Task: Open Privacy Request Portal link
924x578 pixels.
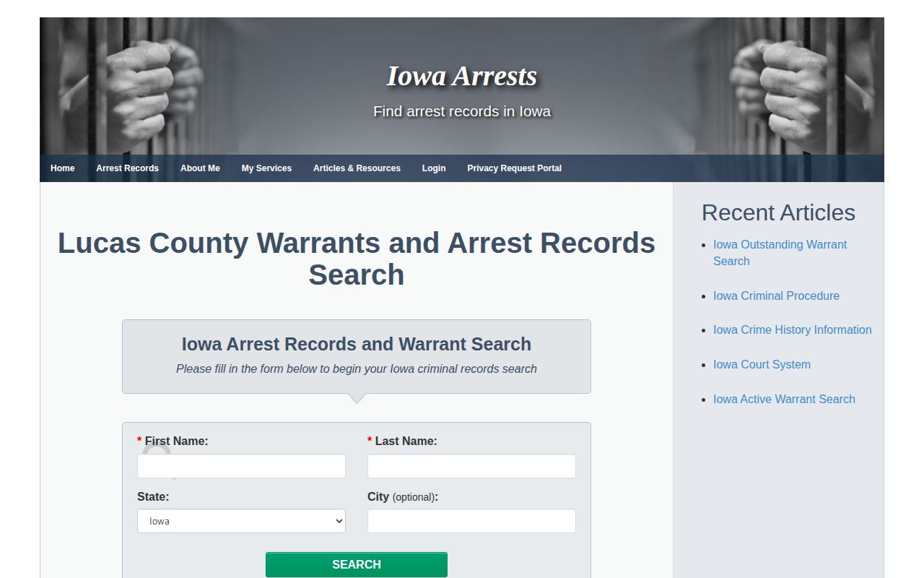Action: click(514, 168)
